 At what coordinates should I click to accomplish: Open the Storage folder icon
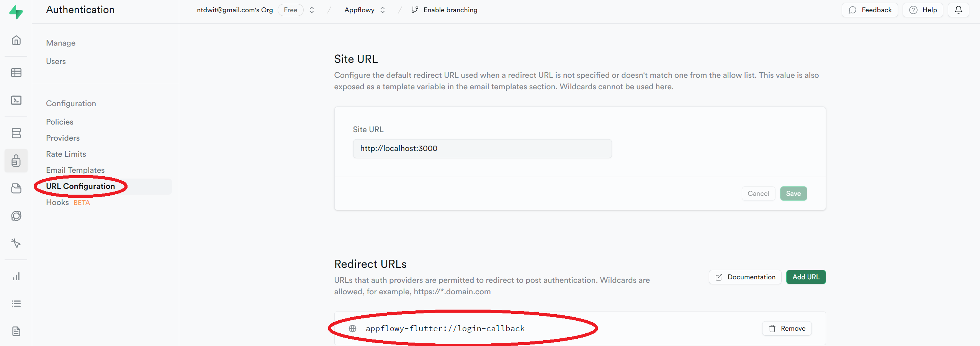click(x=16, y=188)
